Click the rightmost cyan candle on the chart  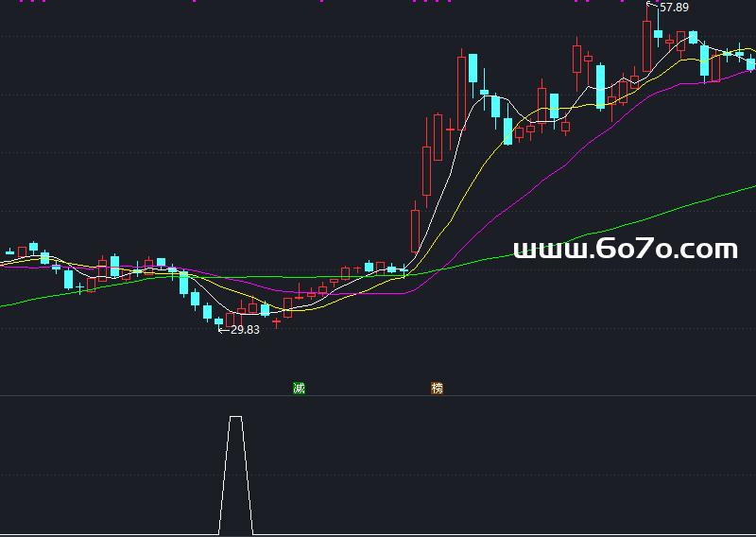pos(751,63)
